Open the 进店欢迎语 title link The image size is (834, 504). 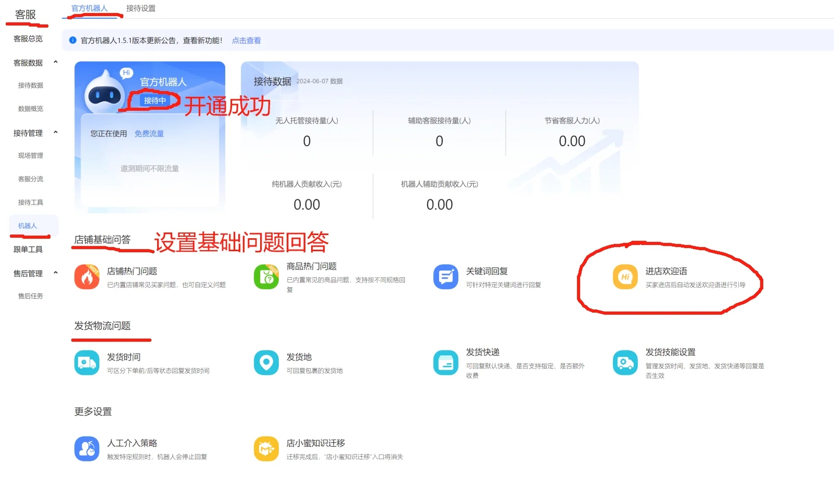666,271
